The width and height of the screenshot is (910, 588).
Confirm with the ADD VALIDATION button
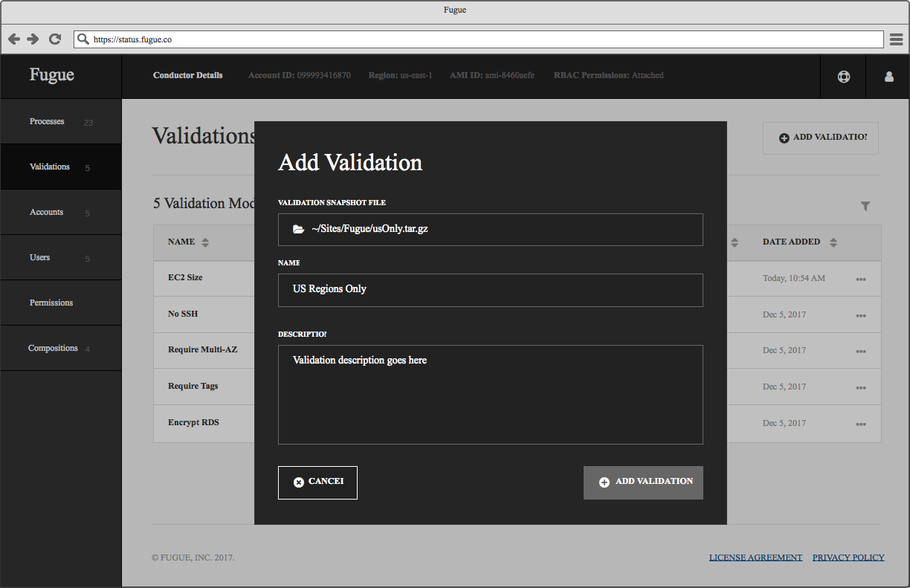[643, 482]
